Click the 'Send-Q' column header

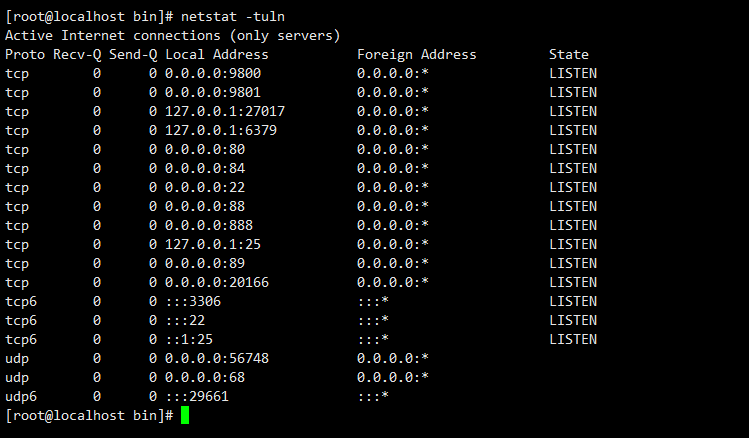(x=133, y=55)
